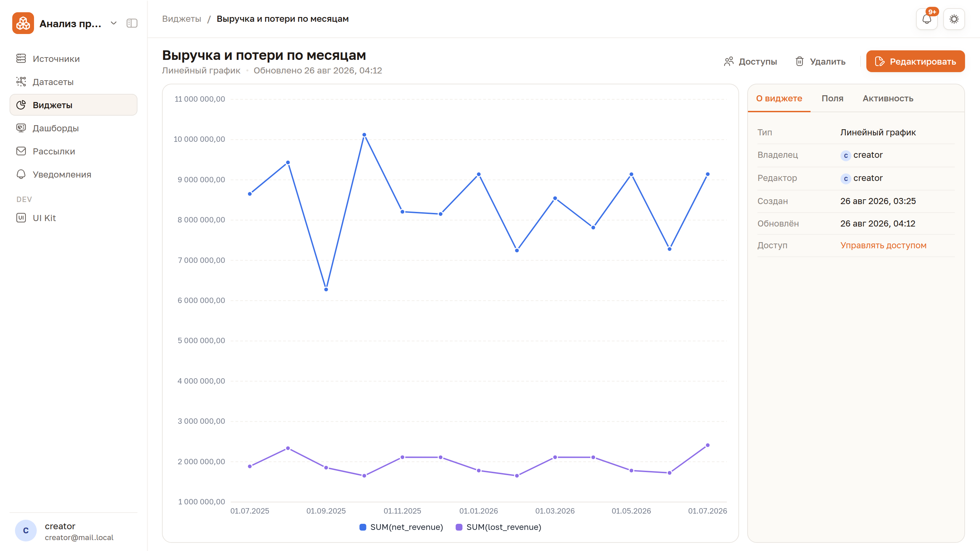Click the orange app logo icon
Image resolution: width=980 pixels, height=551 pixels.
[23, 23]
